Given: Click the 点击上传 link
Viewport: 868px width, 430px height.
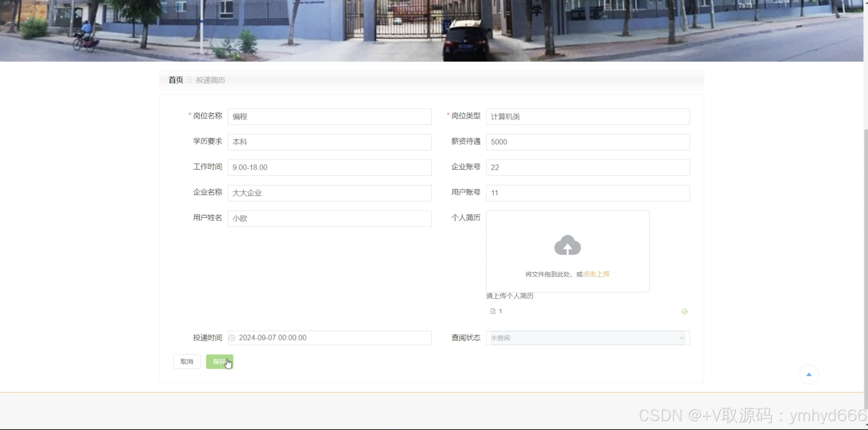Looking at the screenshot, I should tap(596, 274).
